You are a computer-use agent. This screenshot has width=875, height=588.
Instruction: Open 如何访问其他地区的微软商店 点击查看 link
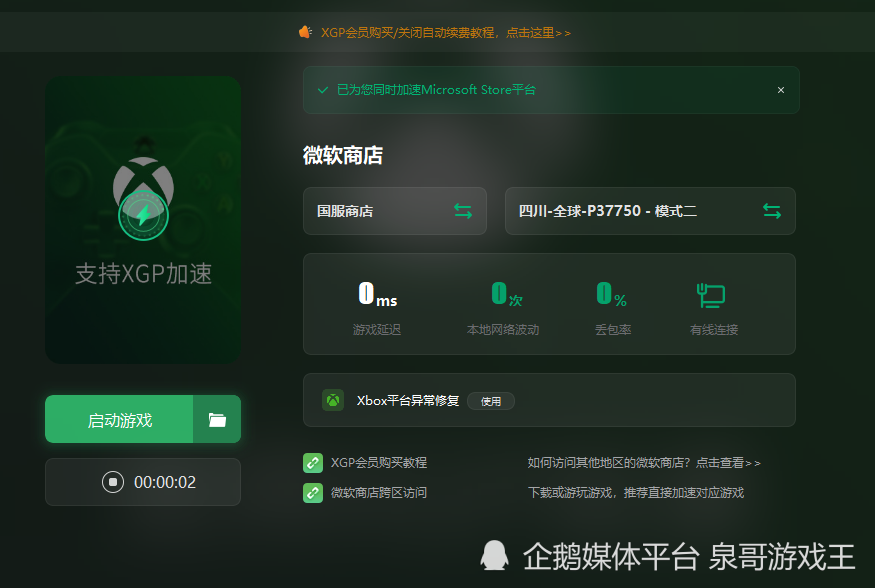pos(644,462)
